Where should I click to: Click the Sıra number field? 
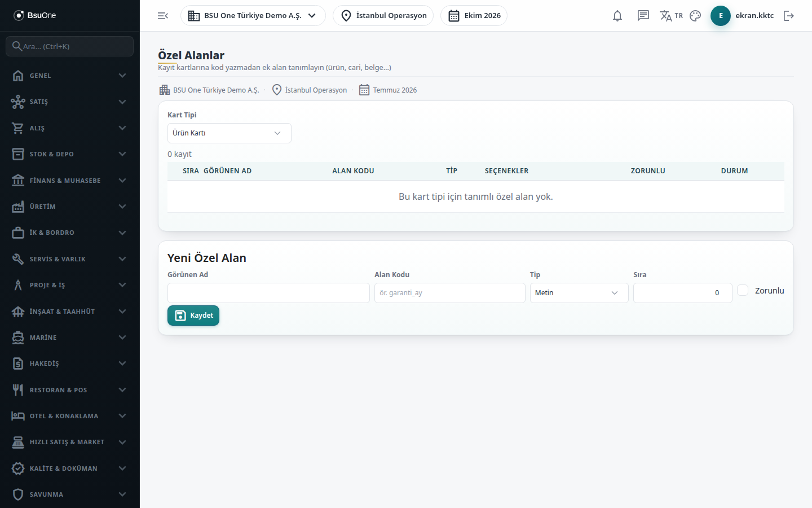click(683, 293)
